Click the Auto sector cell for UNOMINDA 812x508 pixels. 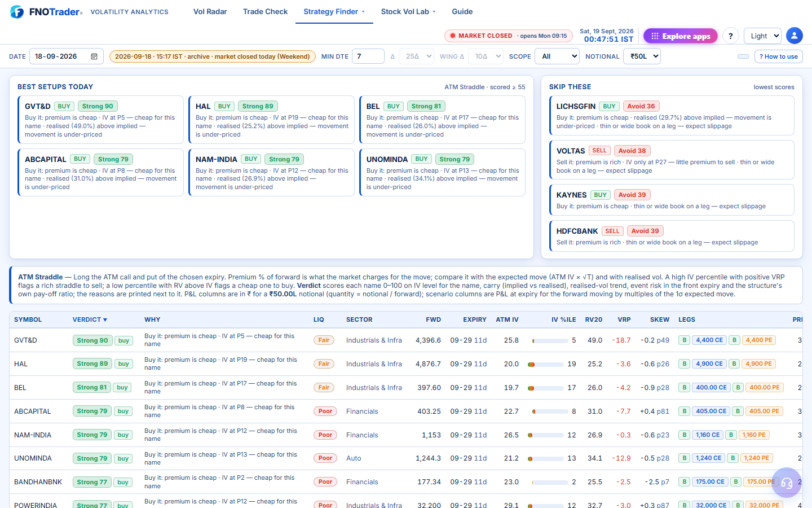354,458
